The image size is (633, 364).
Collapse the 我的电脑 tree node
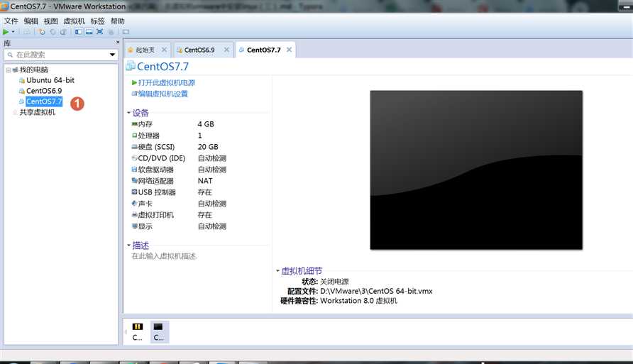tap(8, 70)
